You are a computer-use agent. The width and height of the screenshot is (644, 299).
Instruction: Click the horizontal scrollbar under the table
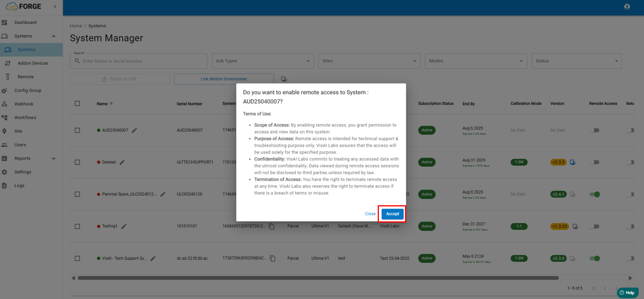pos(318,278)
